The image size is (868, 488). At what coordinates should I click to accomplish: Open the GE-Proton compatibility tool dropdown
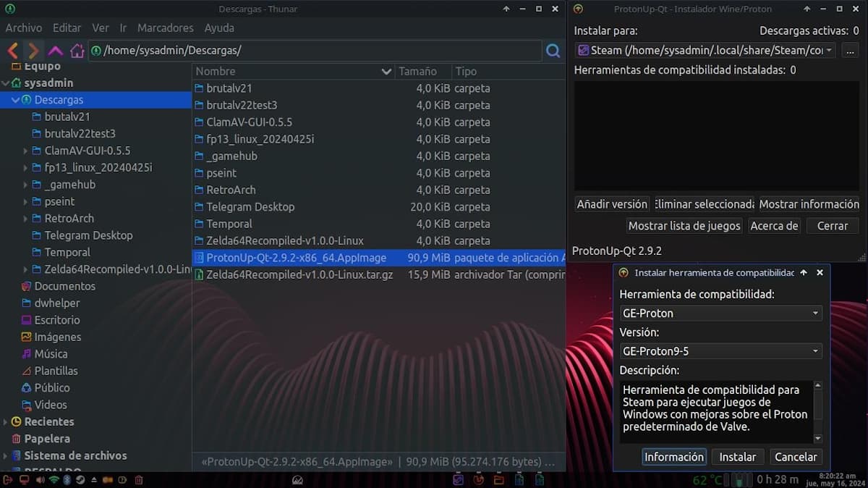click(720, 314)
